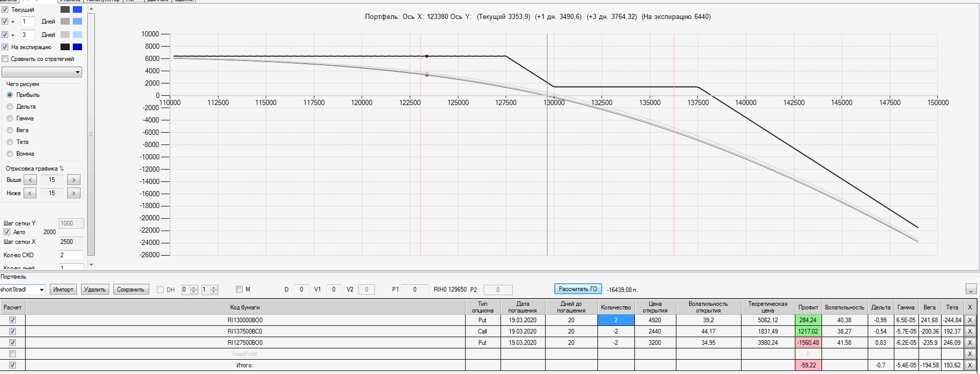The width and height of the screenshot is (980, 374).
Task: Switch the chart to Вомма
Action: 10,154
